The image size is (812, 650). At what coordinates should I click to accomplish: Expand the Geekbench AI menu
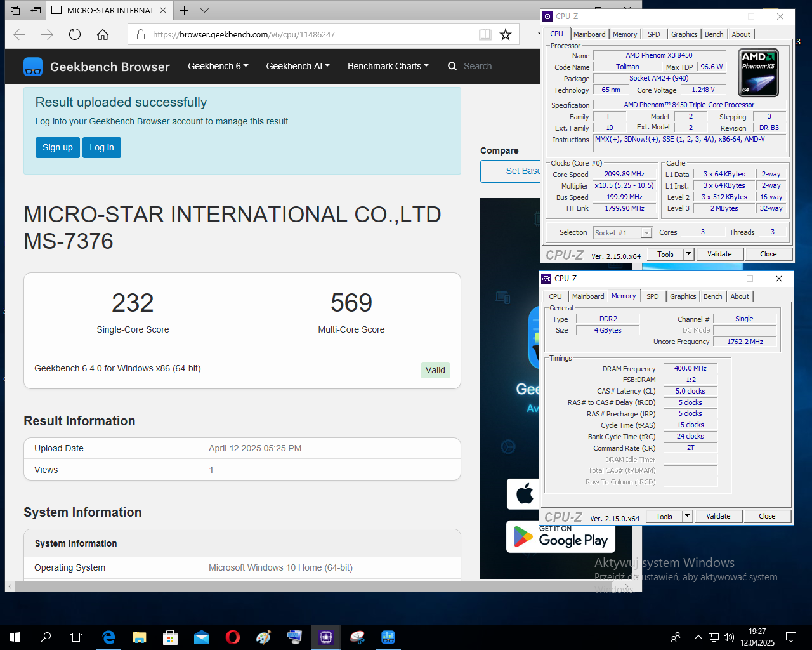[x=298, y=66]
